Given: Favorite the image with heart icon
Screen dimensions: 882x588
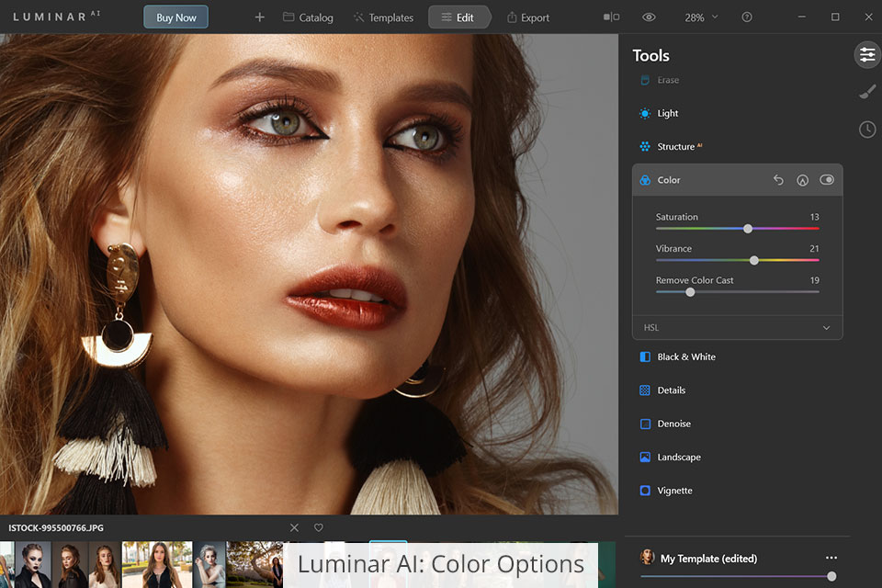Looking at the screenshot, I should [x=319, y=527].
